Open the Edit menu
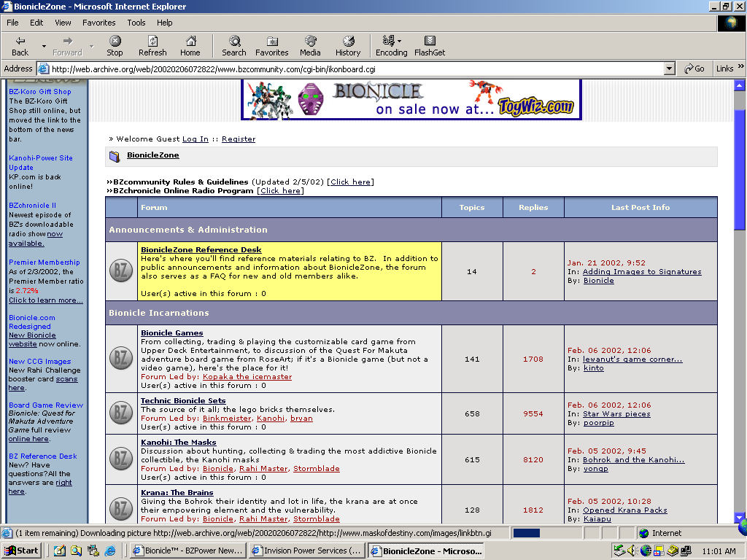Screen dimensions: 747x560 pyautogui.click(x=36, y=23)
